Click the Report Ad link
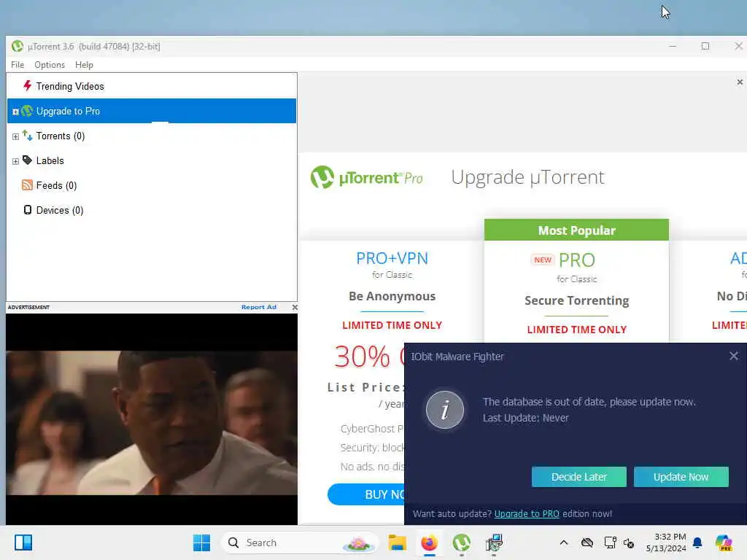Viewport: 747px width, 560px height. (259, 307)
